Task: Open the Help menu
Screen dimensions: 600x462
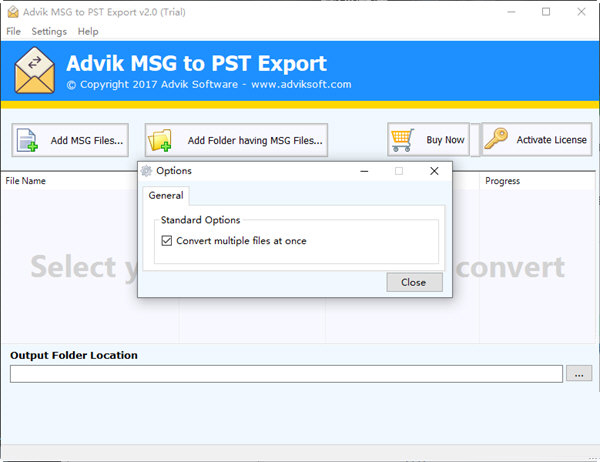Action: point(88,31)
